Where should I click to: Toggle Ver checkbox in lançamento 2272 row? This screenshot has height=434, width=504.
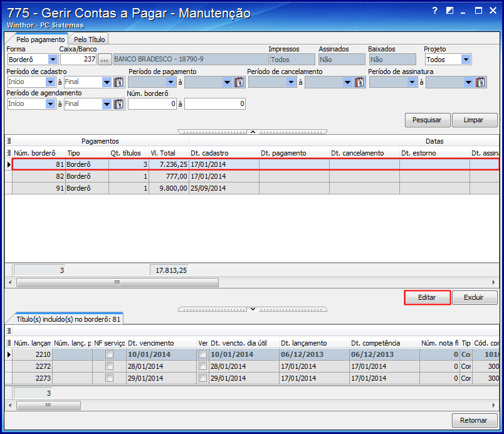(x=202, y=366)
